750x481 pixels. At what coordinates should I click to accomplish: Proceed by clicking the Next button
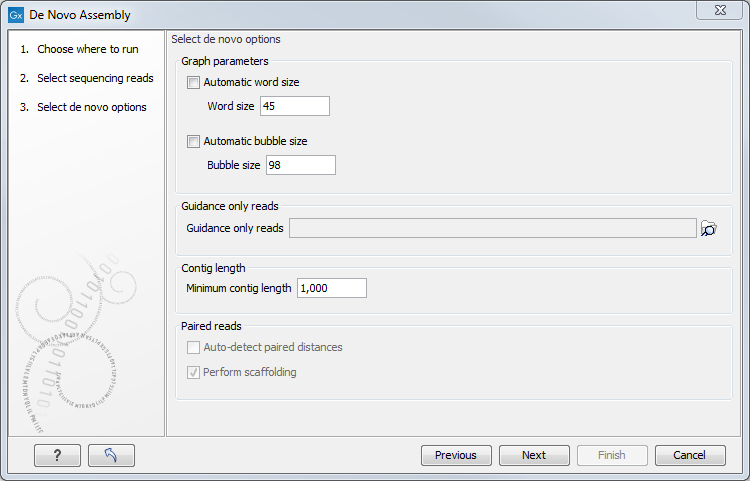pos(534,455)
